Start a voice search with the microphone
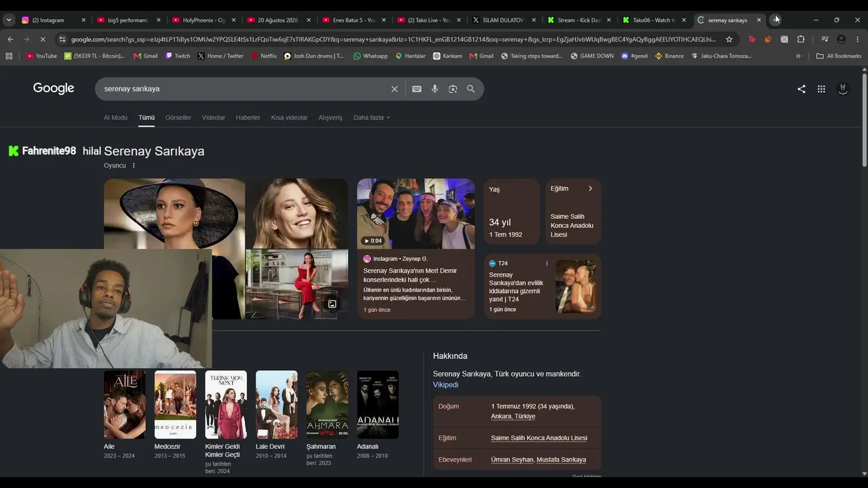 (435, 89)
